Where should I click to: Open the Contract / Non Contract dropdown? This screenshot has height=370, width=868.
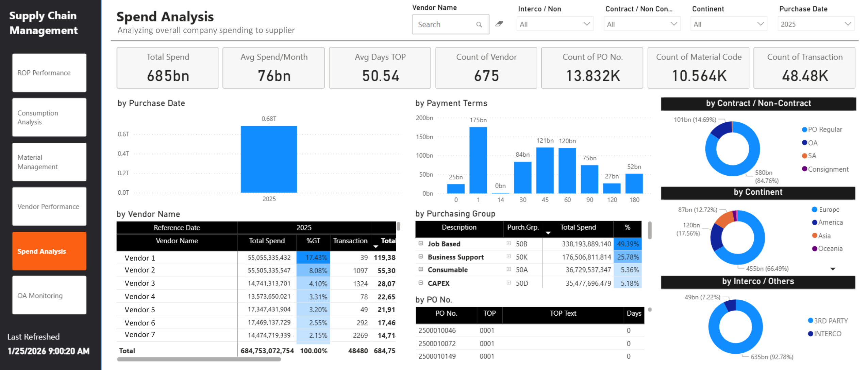(642, 24)
